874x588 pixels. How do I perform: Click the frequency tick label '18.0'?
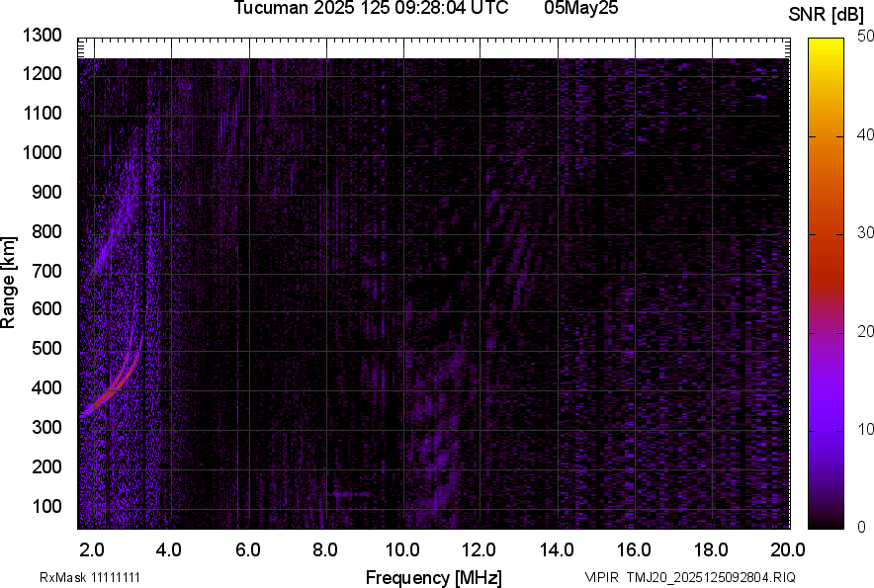click(711, 550)
